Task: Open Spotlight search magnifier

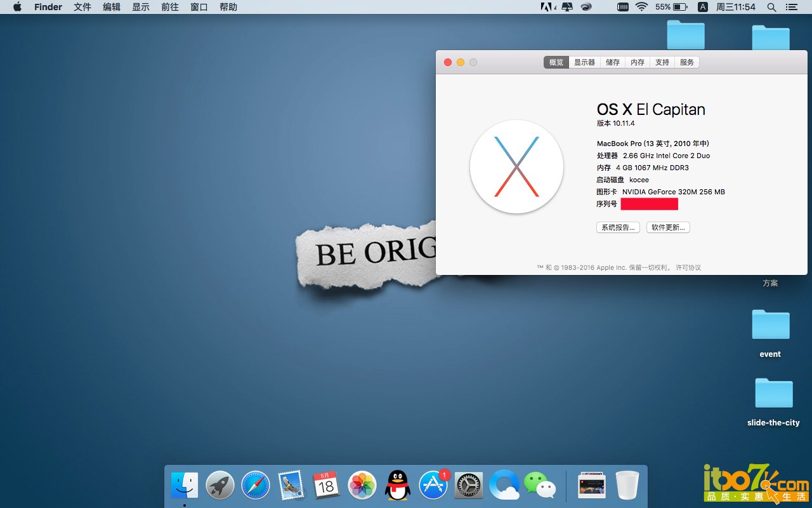Action: [x=771, y=7]
